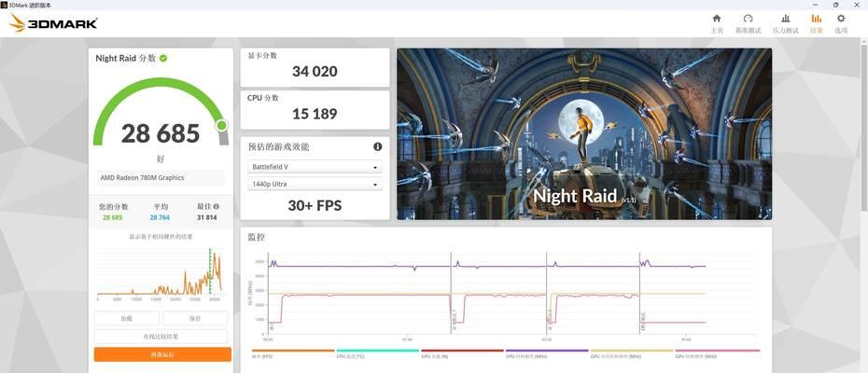
Task: Click the green checkmark next to Night Raid score
Action: click(163, 58)
